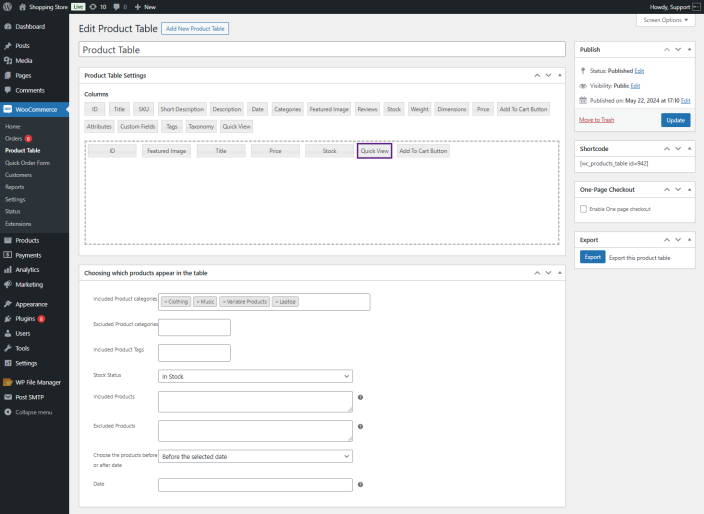
Task: Open Dashboard from the sidebar icon
Action: [8, 26]
